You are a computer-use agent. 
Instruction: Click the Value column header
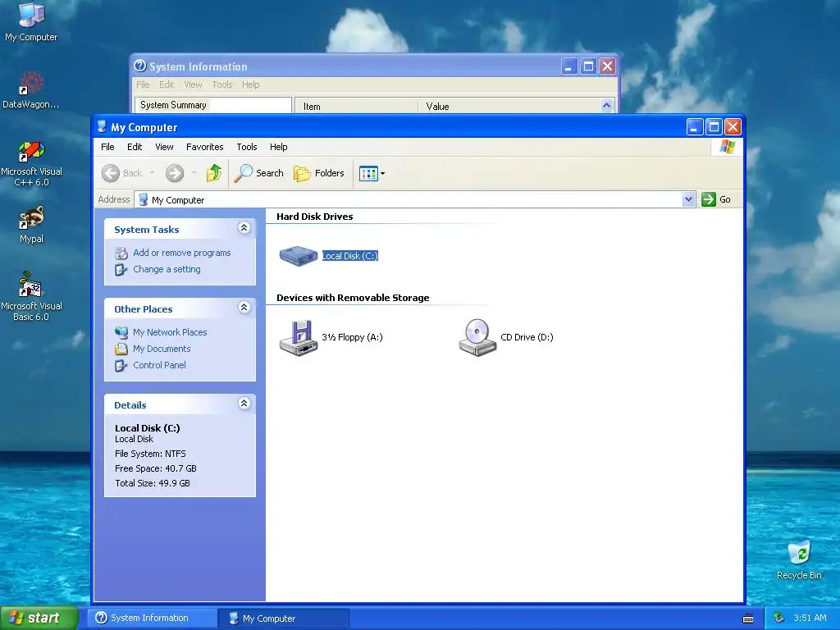pyautogui.click(x=509, y=106)
